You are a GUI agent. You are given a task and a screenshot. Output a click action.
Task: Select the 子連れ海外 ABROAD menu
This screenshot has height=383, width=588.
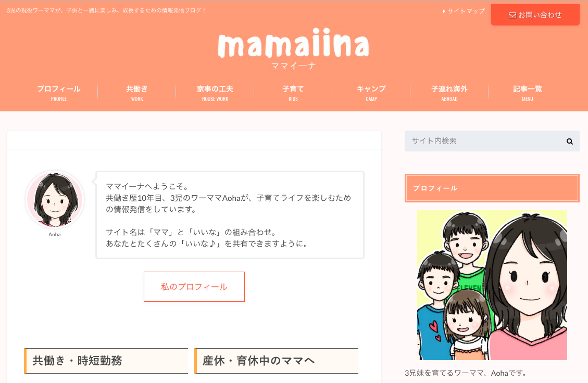(449, 93)
